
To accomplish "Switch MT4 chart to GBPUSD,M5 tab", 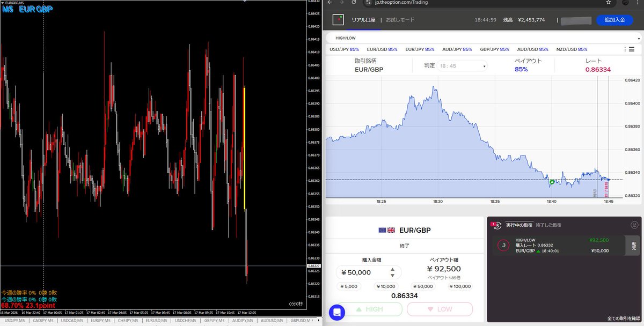I will (301, 321).
